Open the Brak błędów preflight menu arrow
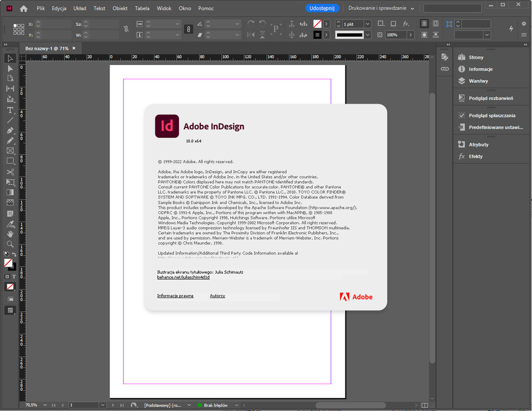This screenshot has width=532, height=411. click(x=237, y=405)
